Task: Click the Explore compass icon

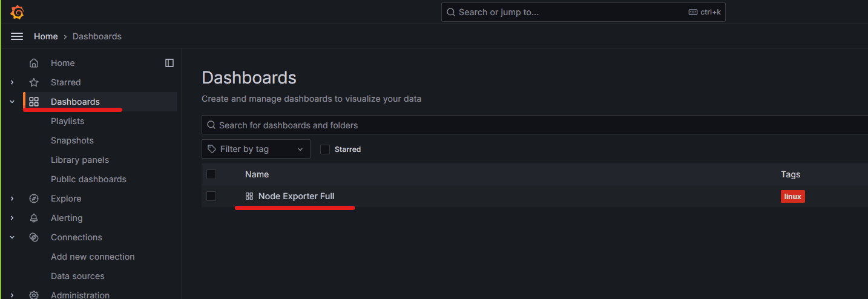Action: pos(34,199)
